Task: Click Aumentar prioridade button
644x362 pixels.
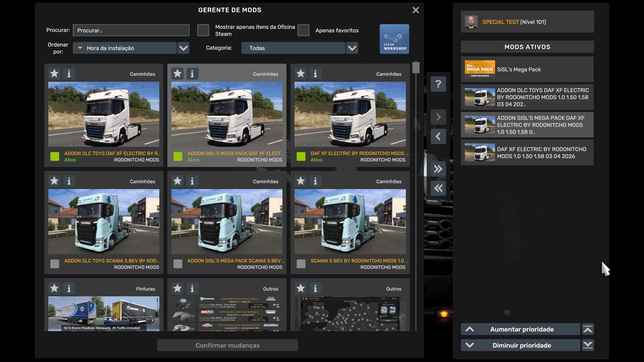Action: point(521,329)
